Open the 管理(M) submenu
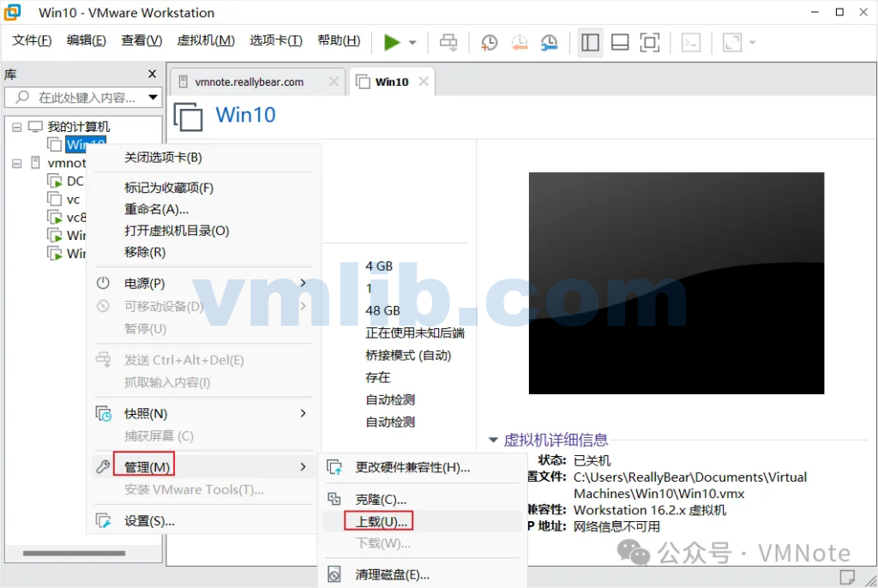Image resolution: width=878 pixels, height=588 pixels. [203, 467]
